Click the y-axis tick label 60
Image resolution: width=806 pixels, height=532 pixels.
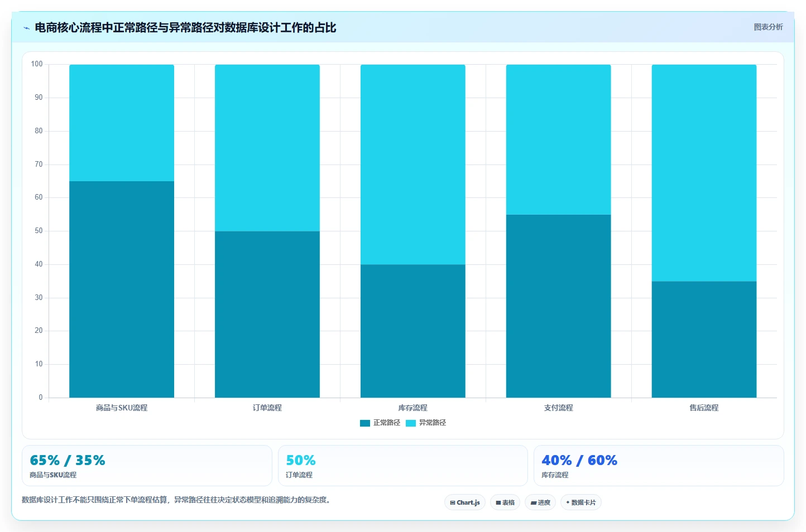pos(39,197)
